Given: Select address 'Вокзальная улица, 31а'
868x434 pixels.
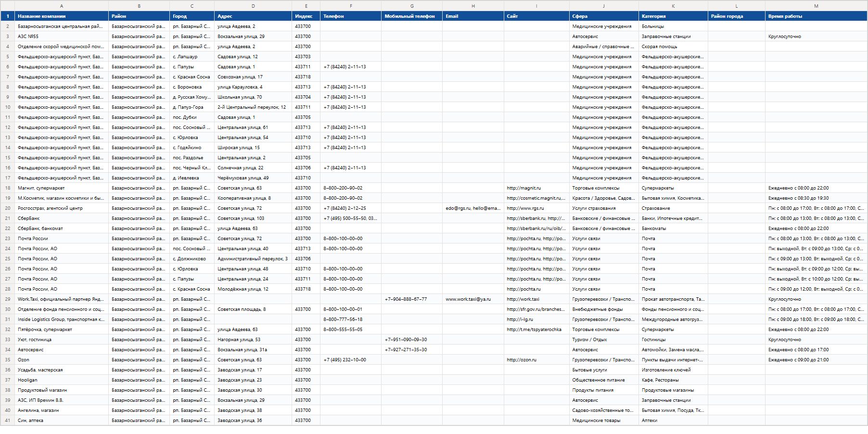Looking at the screenshot, I should pyautogui.click(x=253, y=350).
